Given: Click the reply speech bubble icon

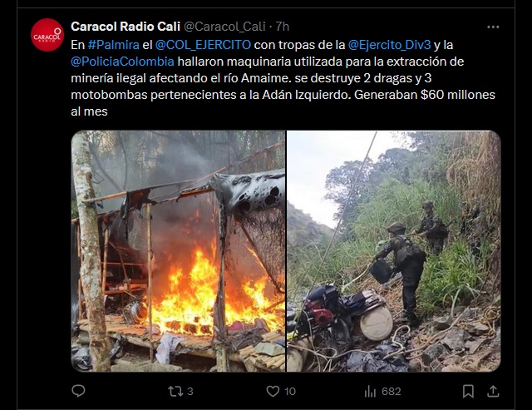Looking at the screenshot, I should [78, 391].
